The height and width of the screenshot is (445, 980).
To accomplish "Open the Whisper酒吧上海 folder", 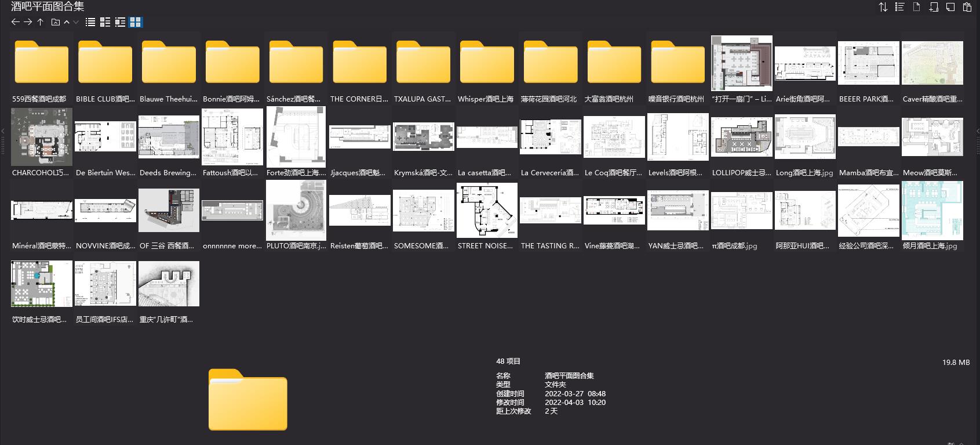I will click(x=487, y=62).
